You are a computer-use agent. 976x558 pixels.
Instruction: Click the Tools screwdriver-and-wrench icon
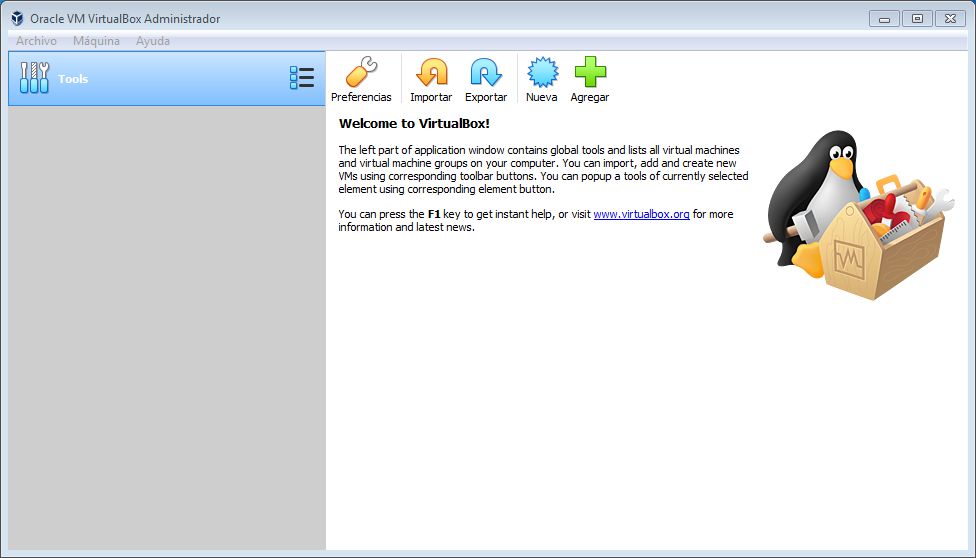coord(34,78)
